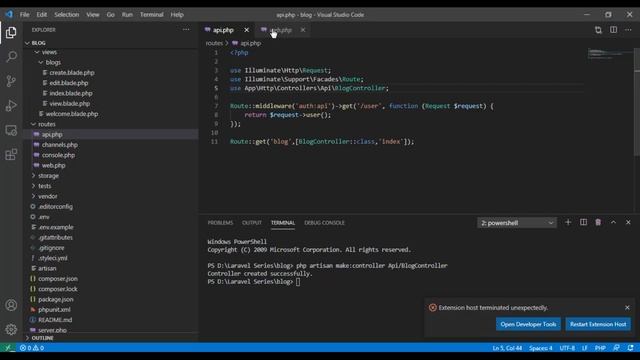This screenshot has height=360, width=640.
Task: Open the Selection menu
Action: [x=67, y=14]
